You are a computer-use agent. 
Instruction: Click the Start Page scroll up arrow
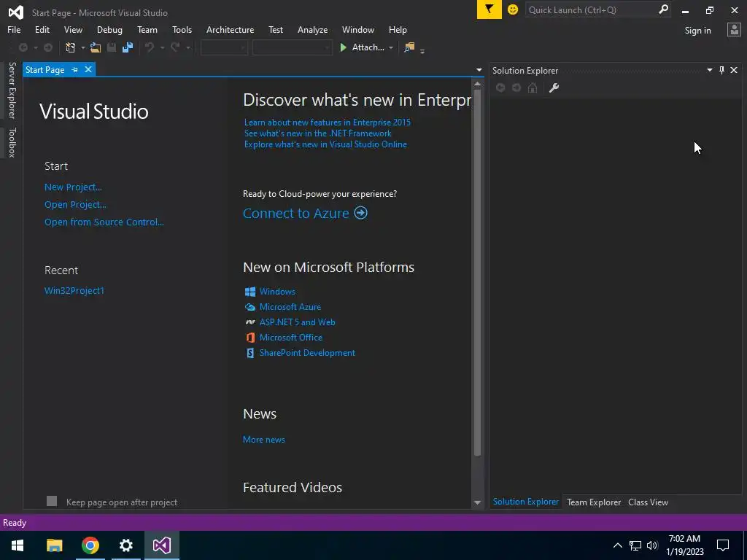(x=477, y=84)
